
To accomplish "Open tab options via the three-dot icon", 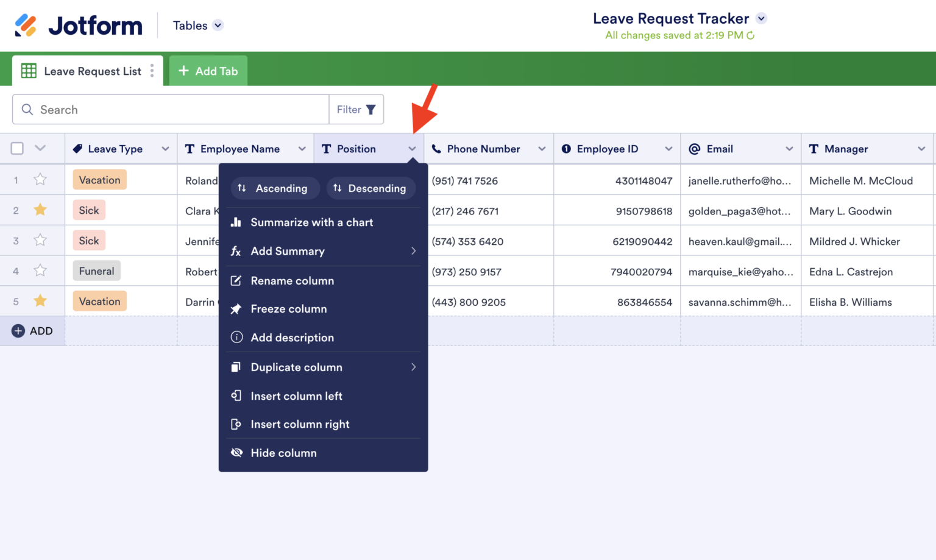I will [152, 71].
